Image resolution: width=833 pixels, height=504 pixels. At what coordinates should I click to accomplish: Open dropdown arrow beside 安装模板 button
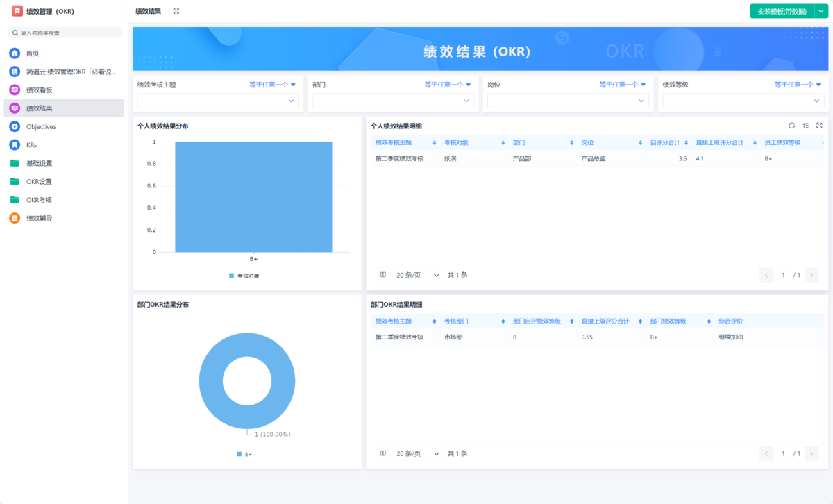(821, 11)
